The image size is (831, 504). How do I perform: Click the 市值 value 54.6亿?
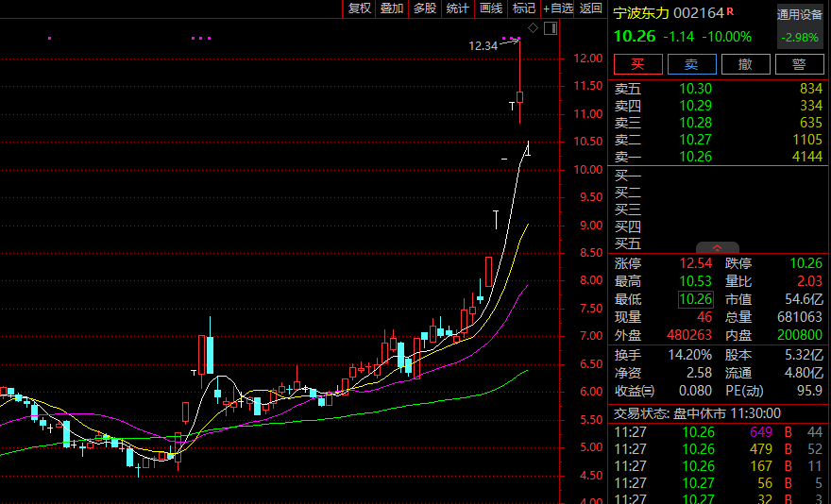click(x=804, y=299)
